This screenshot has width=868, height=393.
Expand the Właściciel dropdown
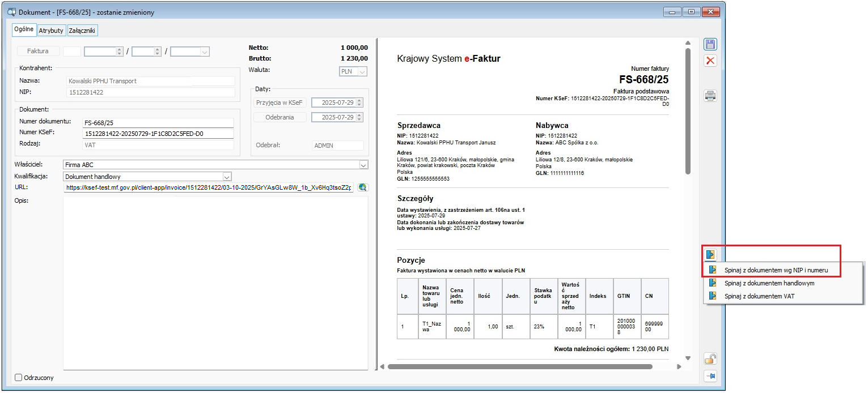tap(363, 165)
